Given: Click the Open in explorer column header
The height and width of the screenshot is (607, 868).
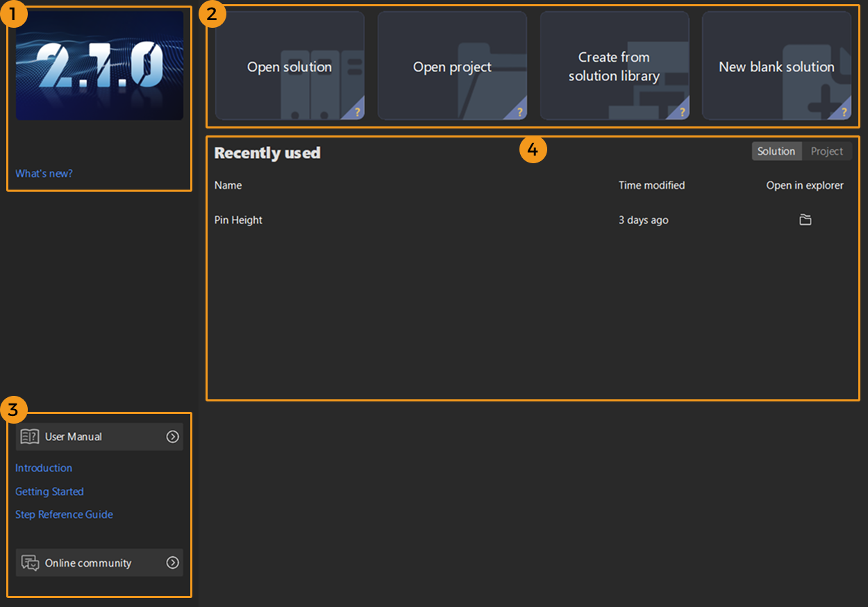Looking at the screenshot, I should pyautogui.click(x=805, y=185).
